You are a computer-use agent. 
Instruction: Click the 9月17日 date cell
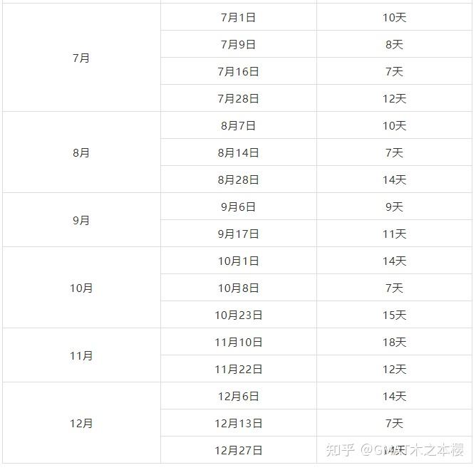pos(238,234)
